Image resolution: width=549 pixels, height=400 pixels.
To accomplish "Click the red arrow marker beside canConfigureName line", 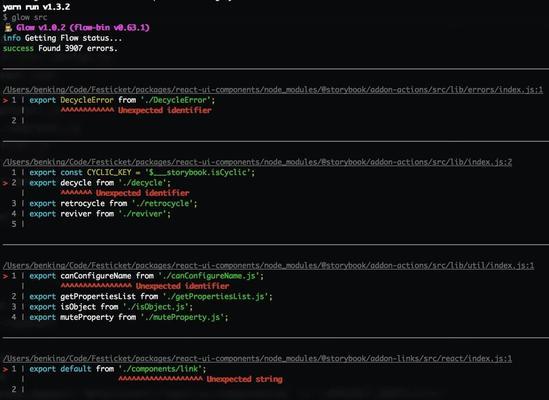I will coord(5,276).
